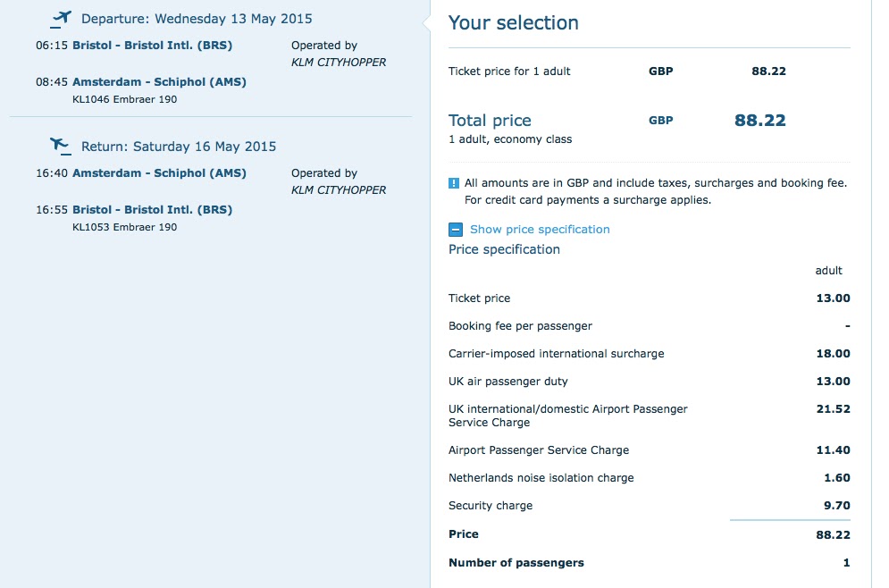889x588 pixels.
Task: Click the info badge about GBP amounts
Action: pyautogui.click(x=454, y=181)
